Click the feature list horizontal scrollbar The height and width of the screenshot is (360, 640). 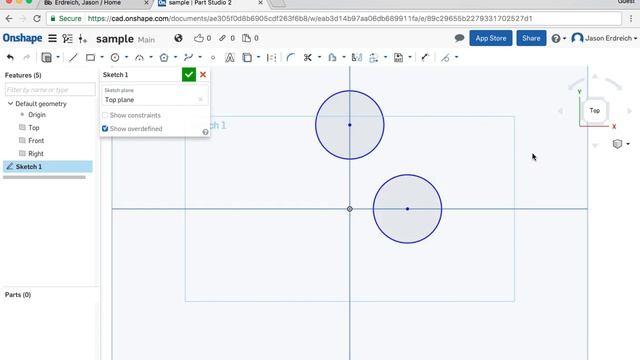click(x=44, y=177)
